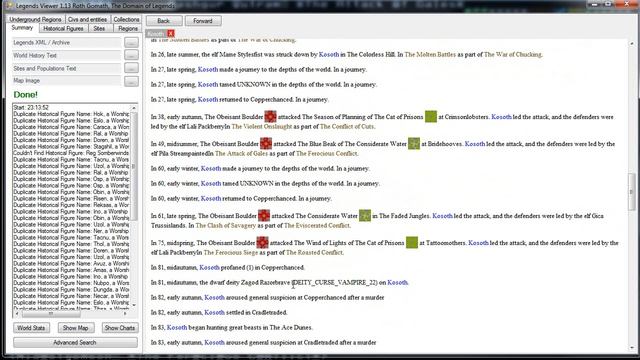Browse for Map Image file
The height and width of the screenshot is (360, 640).
point(131,81)
